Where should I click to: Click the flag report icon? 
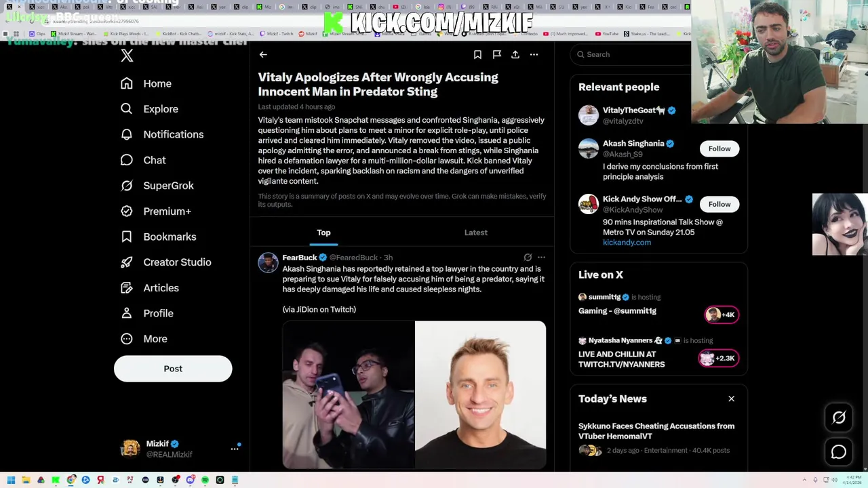point(496,54)
